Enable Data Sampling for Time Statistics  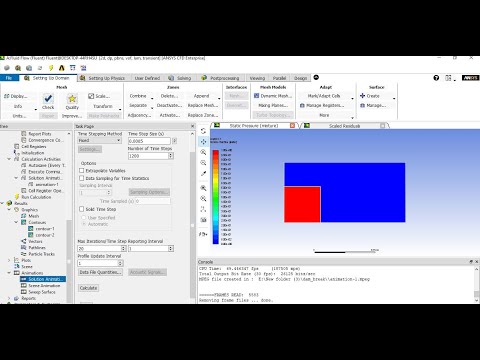(x=81, y=178)
